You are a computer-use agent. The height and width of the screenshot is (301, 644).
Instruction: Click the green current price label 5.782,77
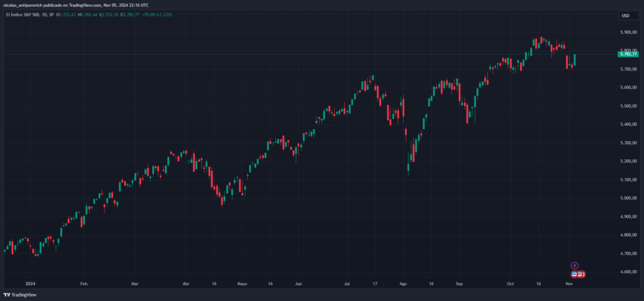click(629, 55)
